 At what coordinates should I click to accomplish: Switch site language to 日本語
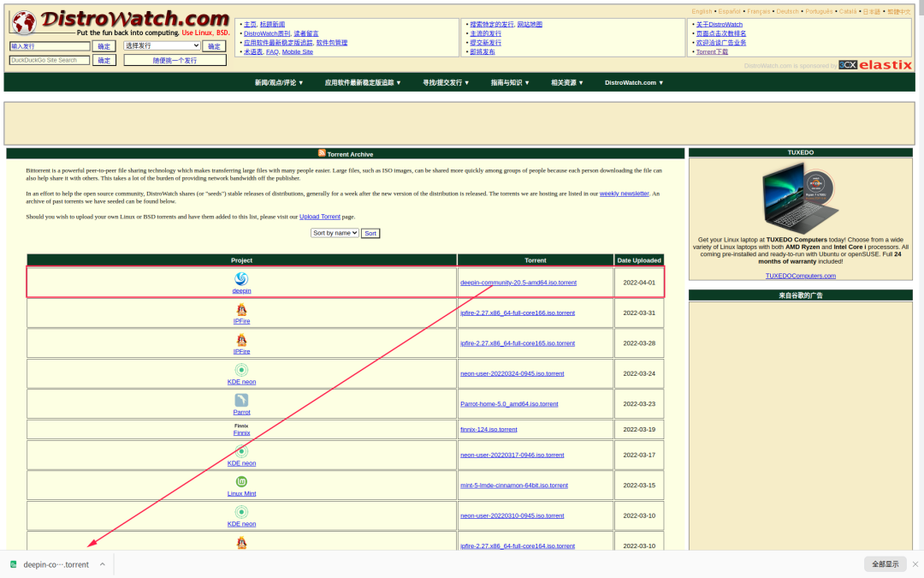[872, 11]
